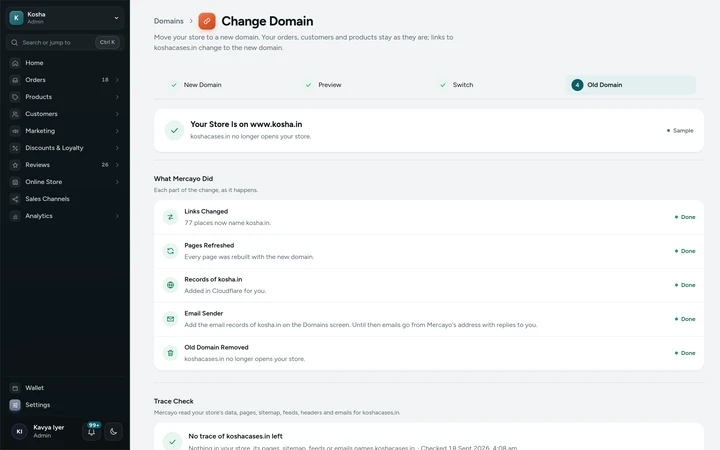720x450 pixels.
Task: Toggle dark mode moon icon
Action: (113, 431)
